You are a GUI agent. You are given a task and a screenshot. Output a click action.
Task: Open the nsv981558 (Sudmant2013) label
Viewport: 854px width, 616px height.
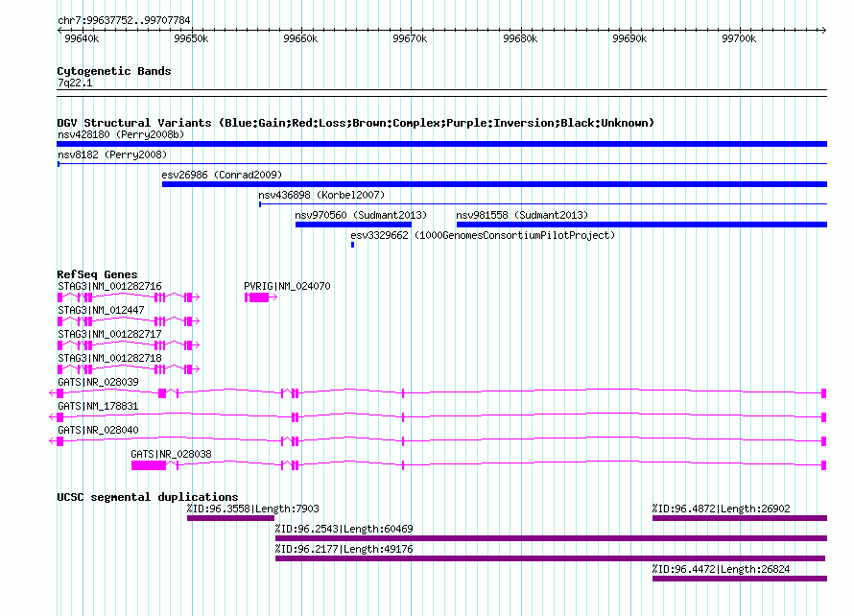tap(522, 215)
